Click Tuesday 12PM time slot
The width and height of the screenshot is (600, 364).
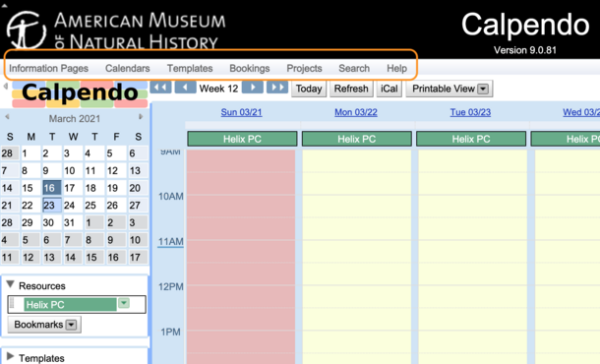pos(472,296)
